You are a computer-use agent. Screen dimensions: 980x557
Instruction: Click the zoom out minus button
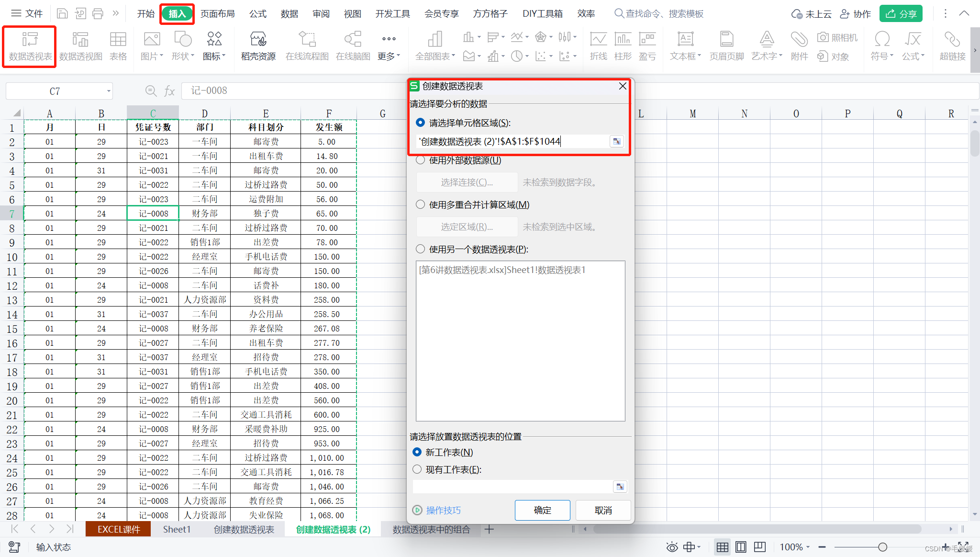click(x=822, y=547)
